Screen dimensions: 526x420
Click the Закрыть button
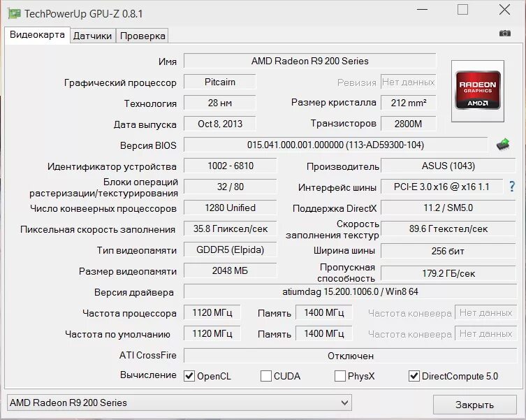[475, 405]
